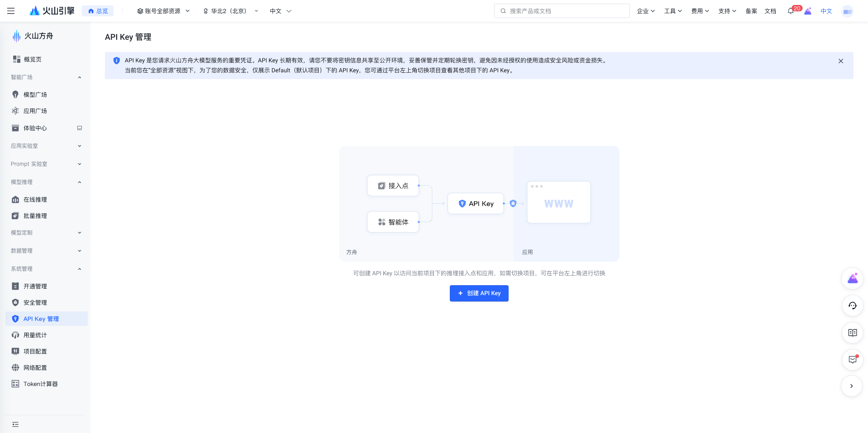Open the feedback icon with red notification dot
Viewport: 868px width, 433px height.
click(852, 360)
